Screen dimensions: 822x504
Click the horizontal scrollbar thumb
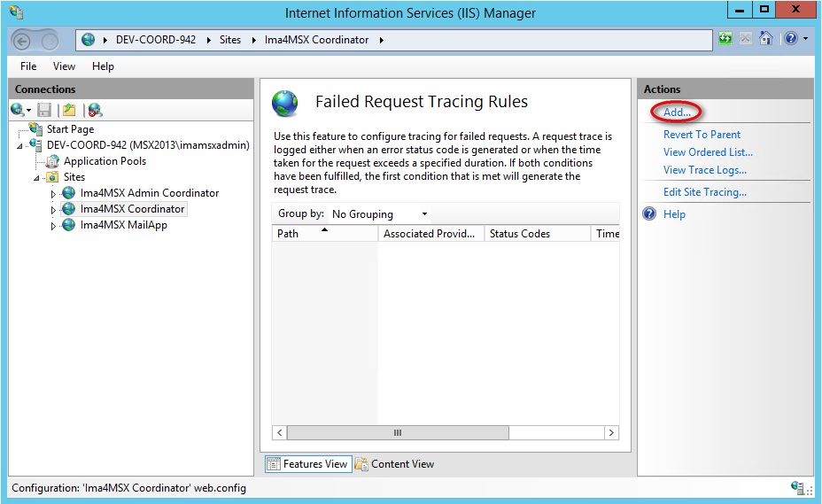(398, 432)
